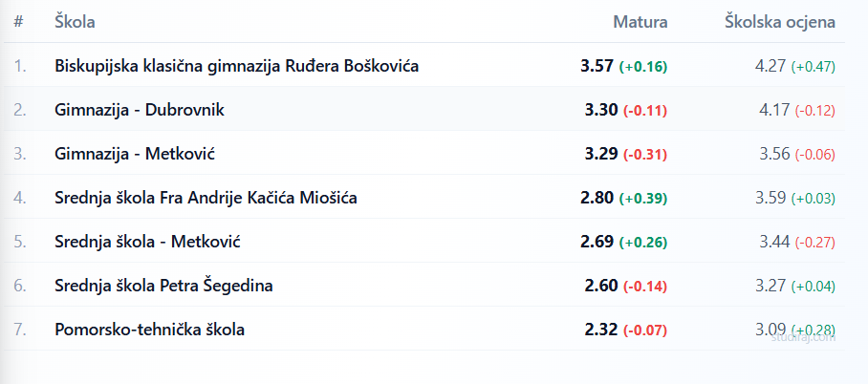
Task: Click the 2.32 Matura score value
Action: coord(600,330)
